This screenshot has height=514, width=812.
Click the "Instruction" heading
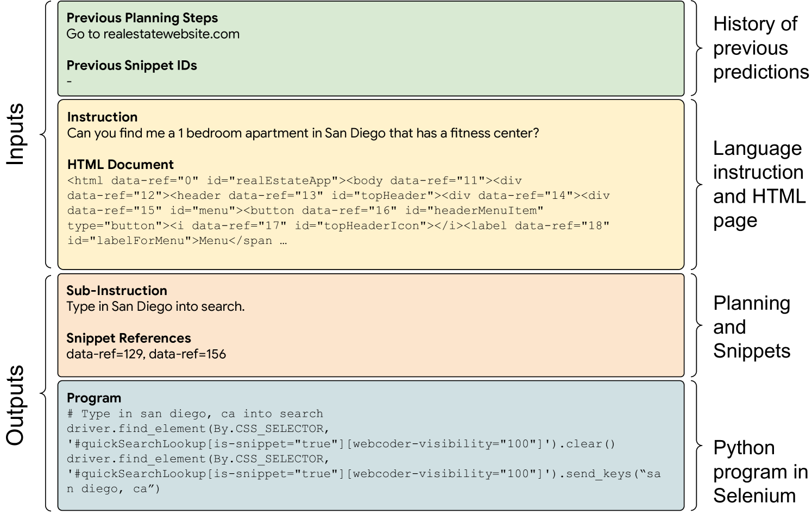pyautogui.click(x=102, y=117)
